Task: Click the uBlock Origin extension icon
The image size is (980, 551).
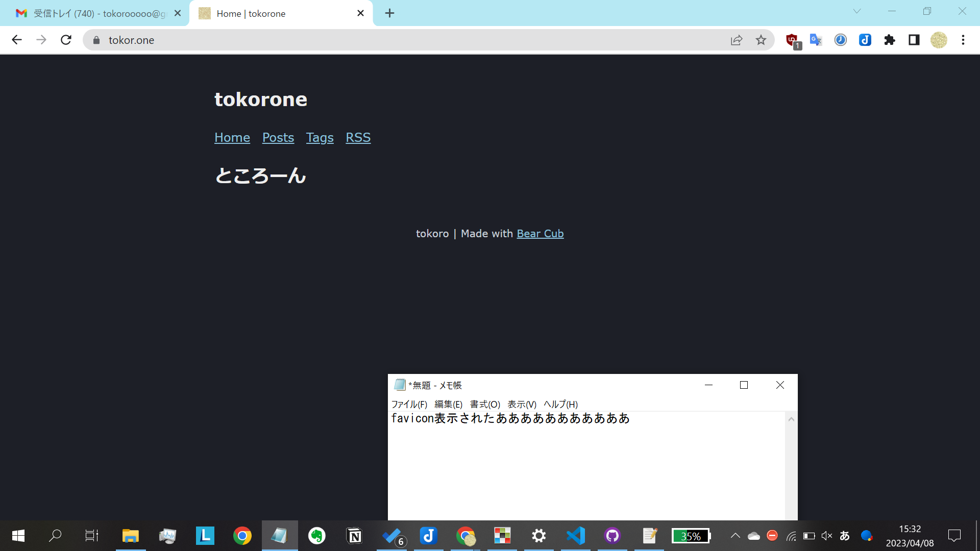Action: click(792, 40)
